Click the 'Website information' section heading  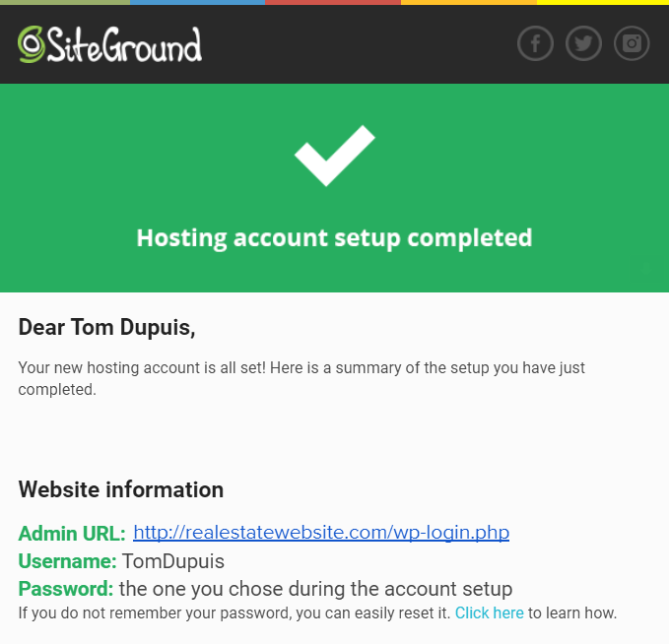[x=121, y=489]
